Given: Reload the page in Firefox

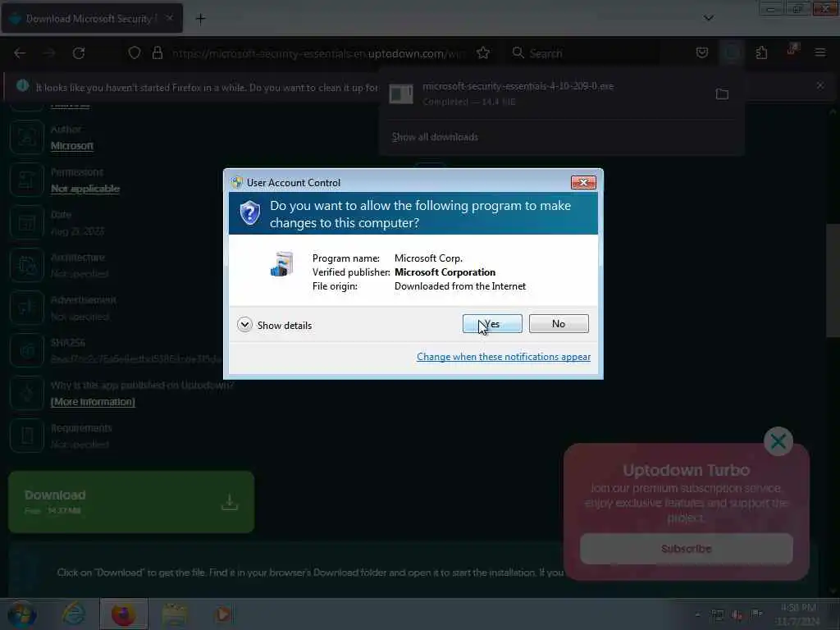Looking at the screenshot, I should 79,53.
